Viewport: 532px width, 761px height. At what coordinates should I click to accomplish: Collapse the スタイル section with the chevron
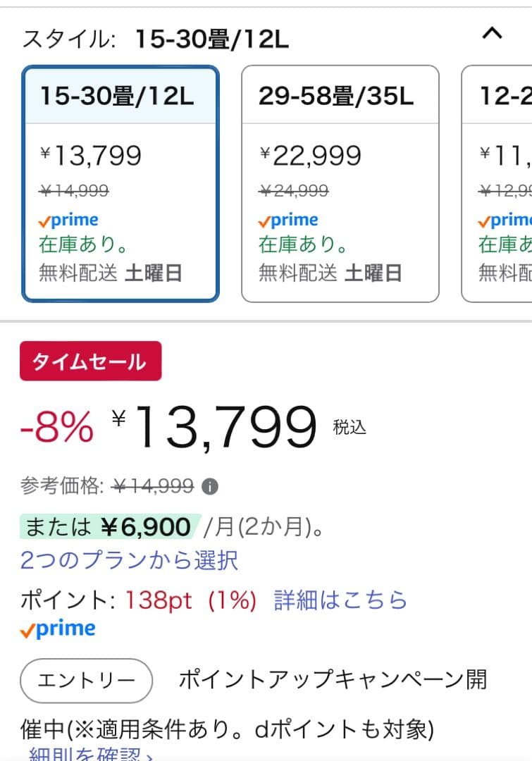(492, 33)
